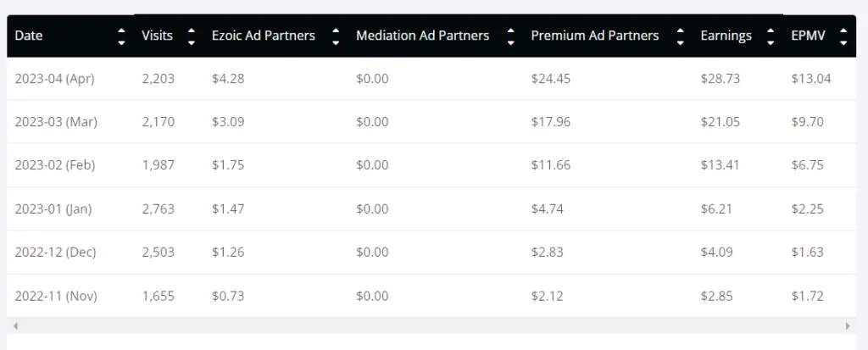Image resolution: width=868 pixels, height=350 pixels.
Task: Click the $13.04 EPMV value
Action: tap(811, 79)
